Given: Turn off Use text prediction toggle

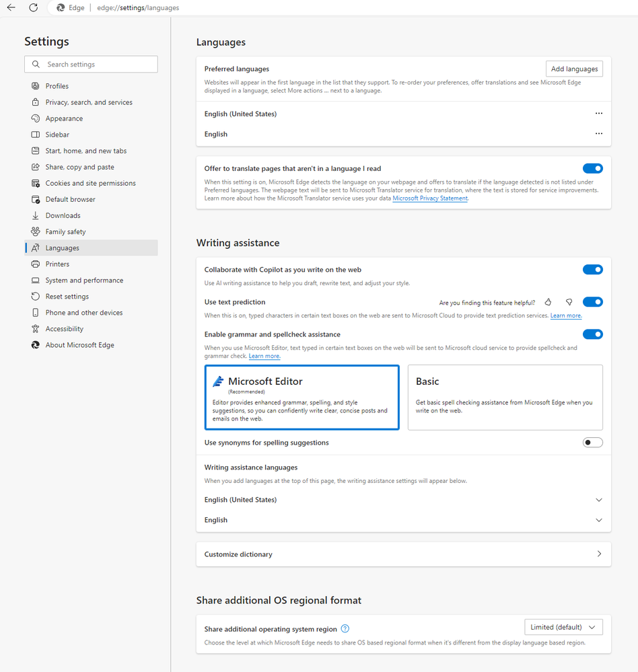Looking at the screenshot, I should (592, 302).
